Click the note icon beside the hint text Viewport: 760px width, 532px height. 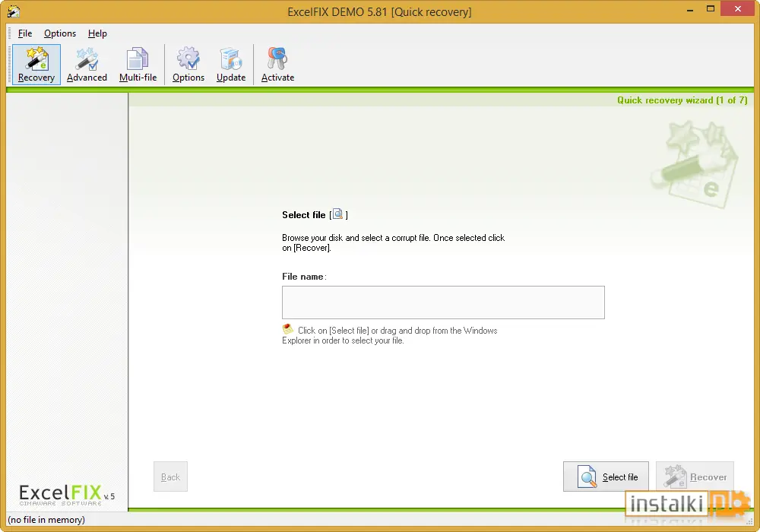[x=288, y=330]
